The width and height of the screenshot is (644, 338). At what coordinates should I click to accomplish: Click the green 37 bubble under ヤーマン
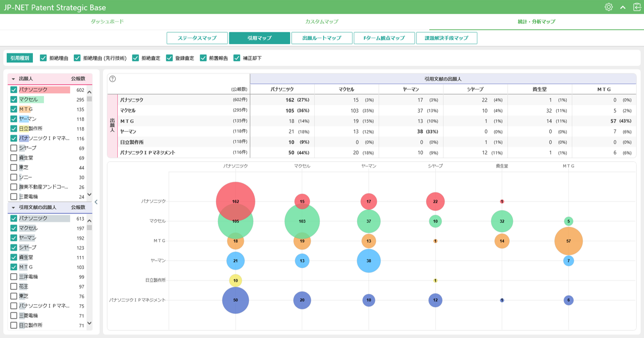[369, 221]
